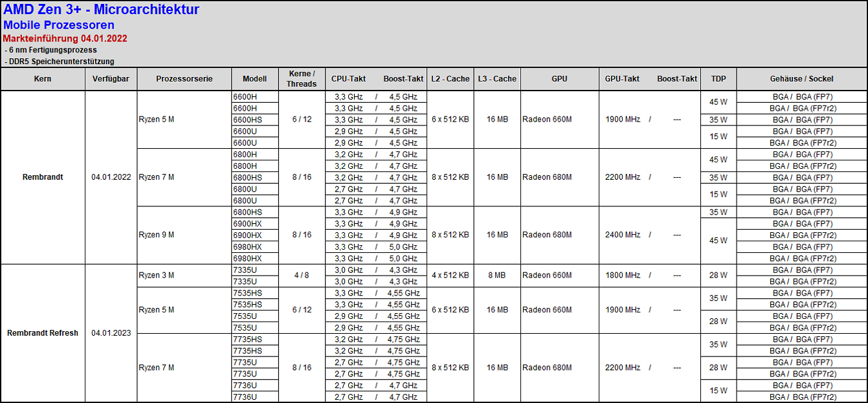Click the '6 / 12' cell beside the 6600H models
Screen dimensions: 868x403
coord(302,120)
